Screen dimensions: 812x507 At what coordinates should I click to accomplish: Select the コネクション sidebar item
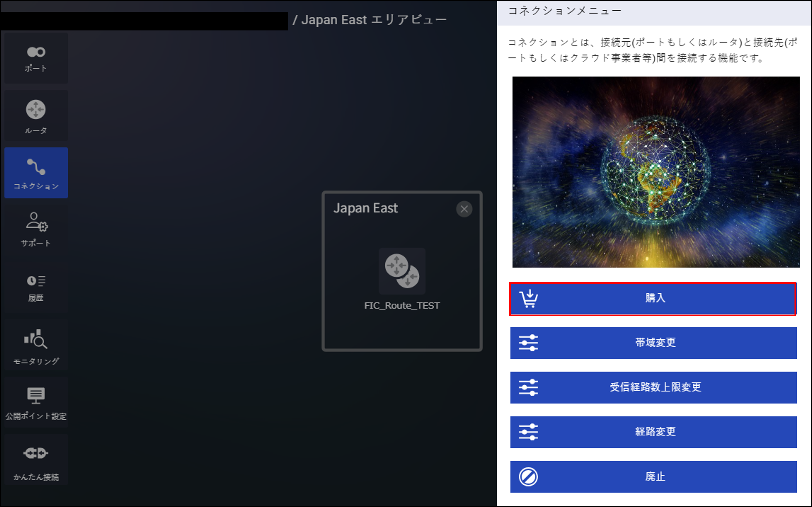[x=36, y=173]
